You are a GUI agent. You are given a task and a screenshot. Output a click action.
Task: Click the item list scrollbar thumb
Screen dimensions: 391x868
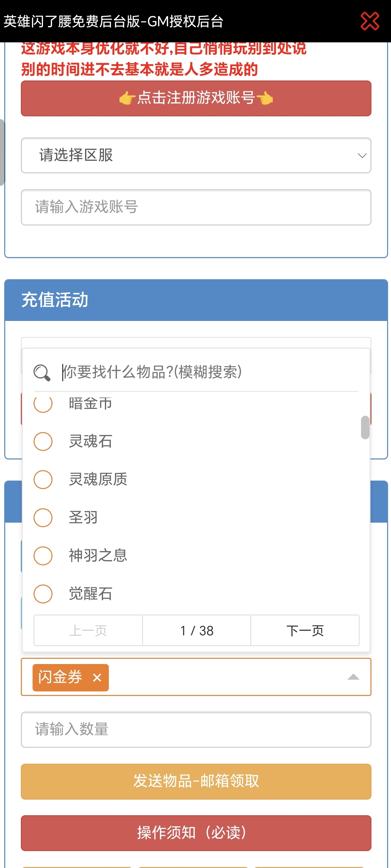pos(365,427)
